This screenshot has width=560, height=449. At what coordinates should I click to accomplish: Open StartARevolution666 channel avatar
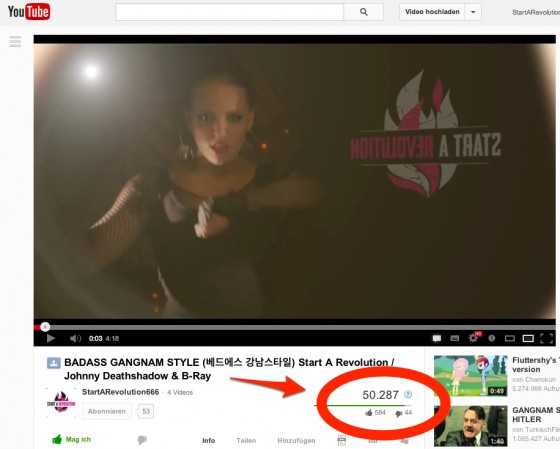click(x=61, y=403)
